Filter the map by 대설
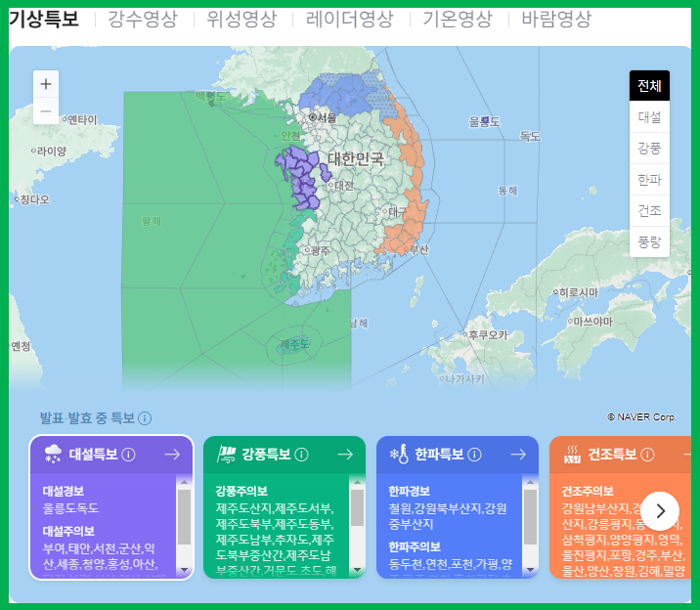This screenshot has height=610, width=700. click(x=649, y=117)
